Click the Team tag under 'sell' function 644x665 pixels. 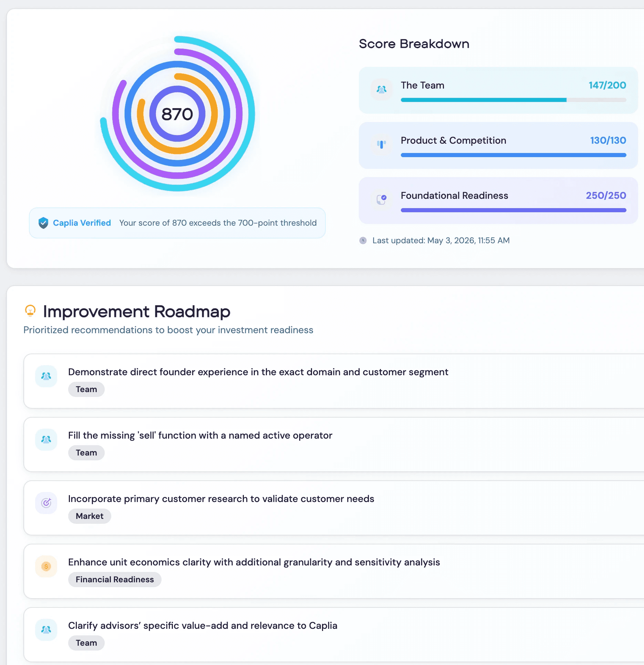pos(86,453)
